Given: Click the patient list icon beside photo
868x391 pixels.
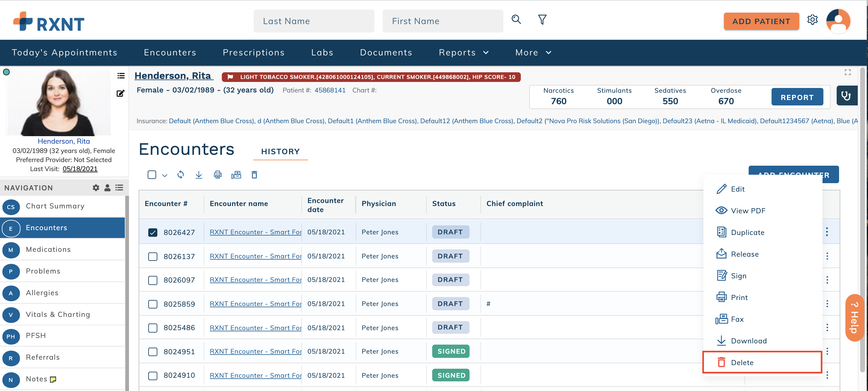Looking at the screenshot, I should point(121,76).
